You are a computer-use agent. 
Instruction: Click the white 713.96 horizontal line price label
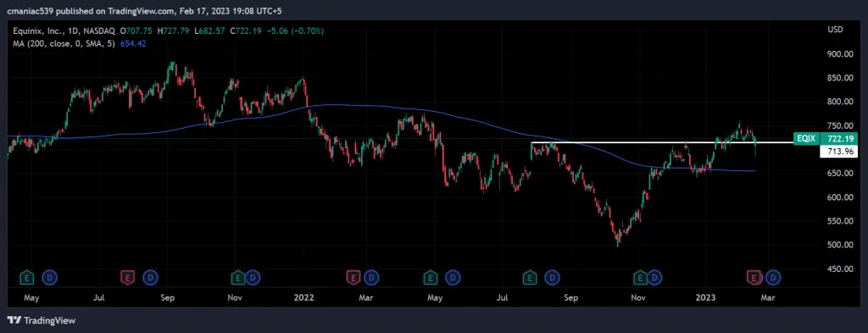(x=838, y=152)
